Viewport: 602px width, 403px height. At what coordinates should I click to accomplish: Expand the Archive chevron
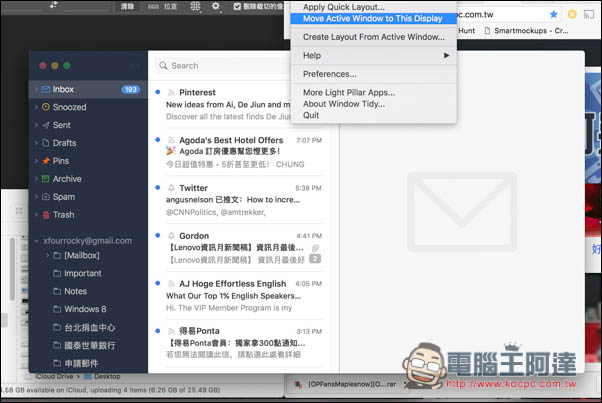pyautogui.click(x=36, y=179)
